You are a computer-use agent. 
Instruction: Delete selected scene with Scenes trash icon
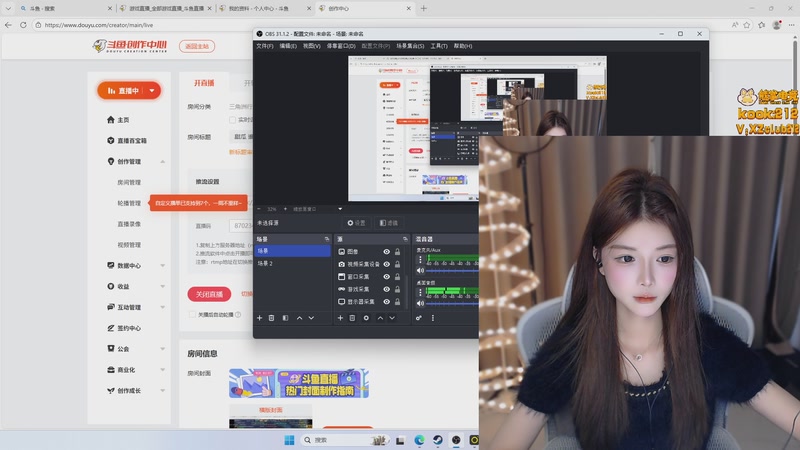click(x=271, y=318)
